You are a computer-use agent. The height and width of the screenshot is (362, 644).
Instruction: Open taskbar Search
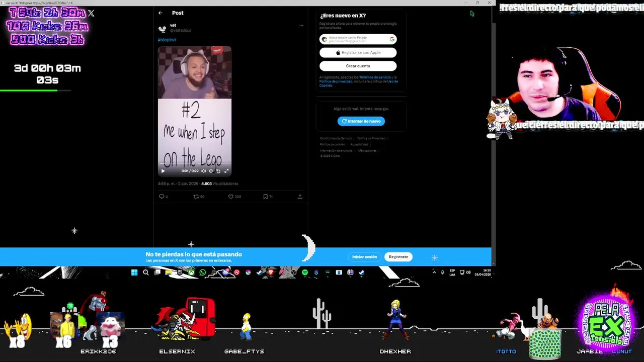pyautogui.click(x=146, y=273)
